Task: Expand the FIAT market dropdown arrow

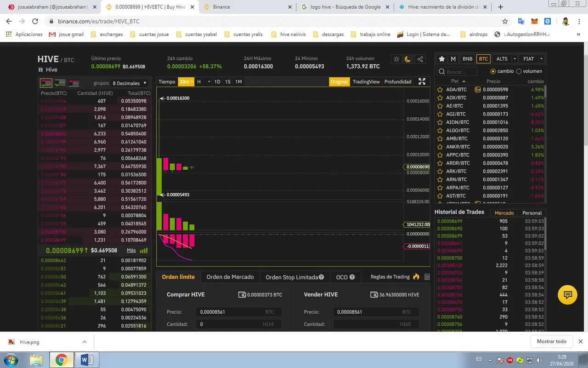Action: click(x=541, y=59)
